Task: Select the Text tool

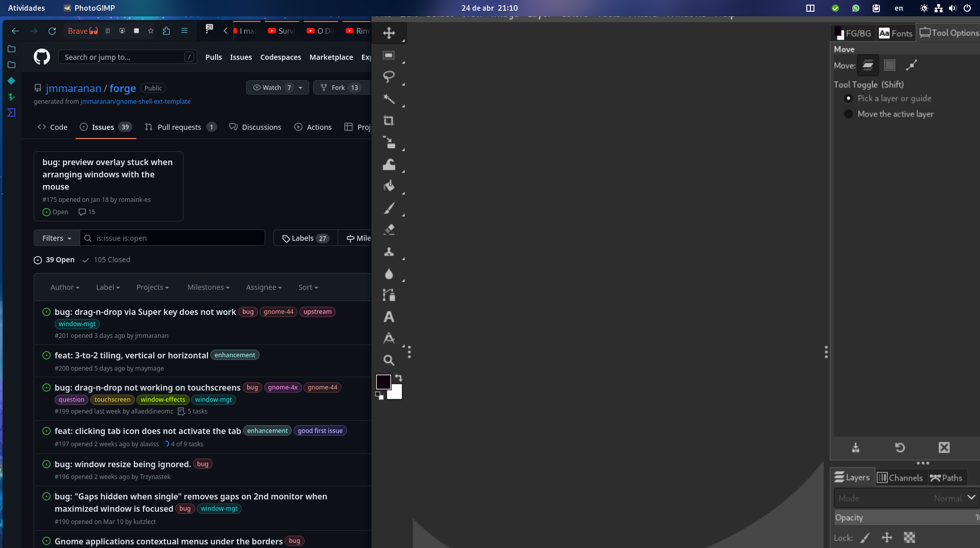Action: (389, 317)
